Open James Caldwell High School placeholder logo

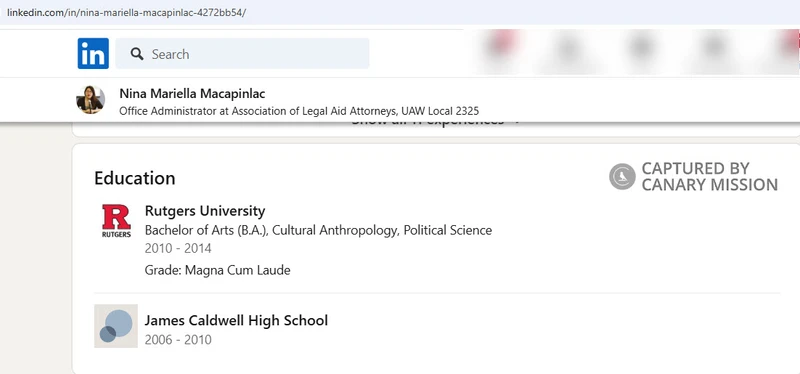116,326
